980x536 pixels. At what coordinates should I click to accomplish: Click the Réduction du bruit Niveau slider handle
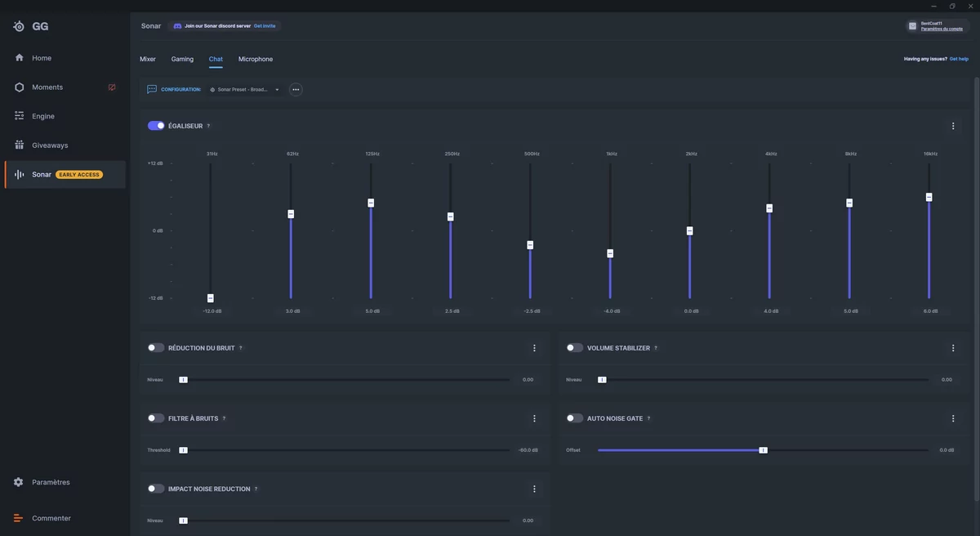point(183,380)
